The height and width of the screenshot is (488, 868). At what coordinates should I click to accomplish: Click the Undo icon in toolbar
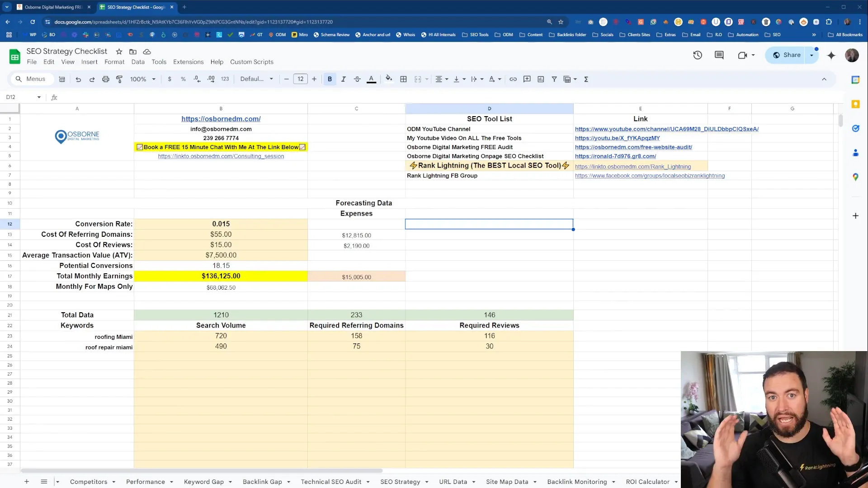(78, 79)
